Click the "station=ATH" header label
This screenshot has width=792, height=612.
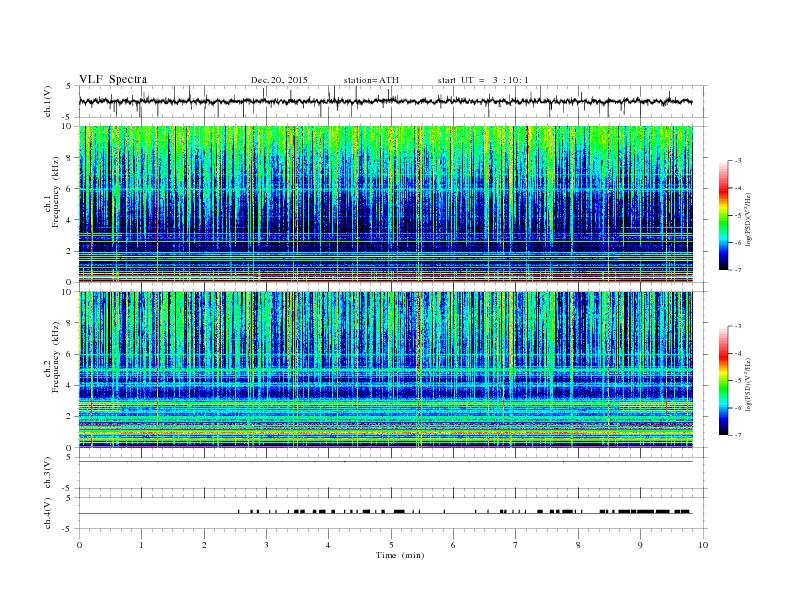coord(371,80)
